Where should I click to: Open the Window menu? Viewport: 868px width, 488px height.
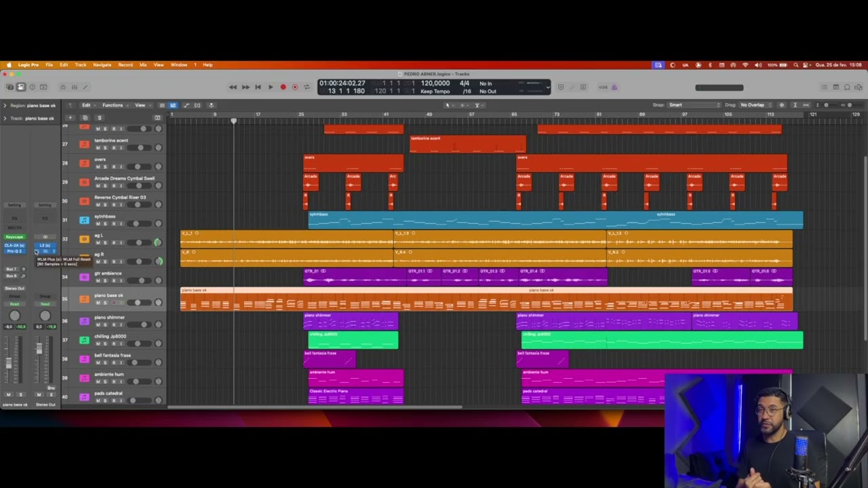point(179,65)
